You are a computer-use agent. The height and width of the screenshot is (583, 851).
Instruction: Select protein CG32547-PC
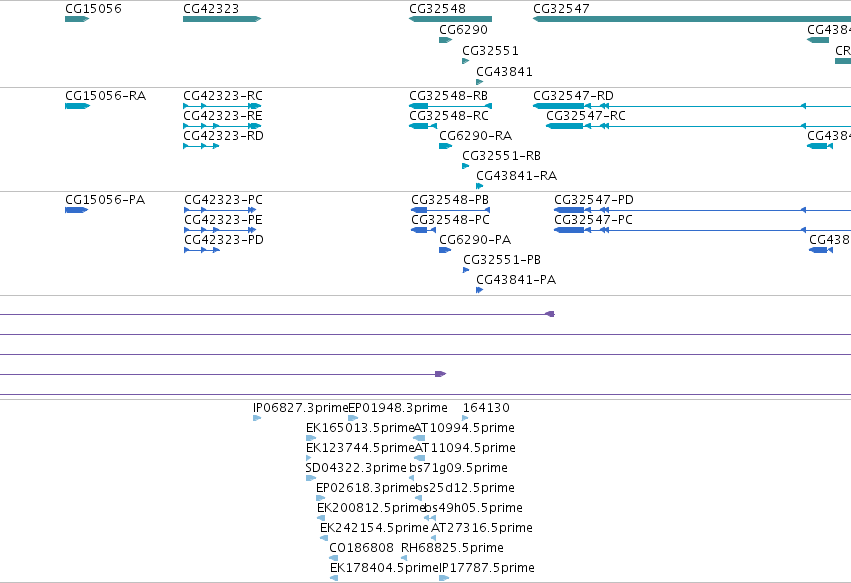(702, 230)
